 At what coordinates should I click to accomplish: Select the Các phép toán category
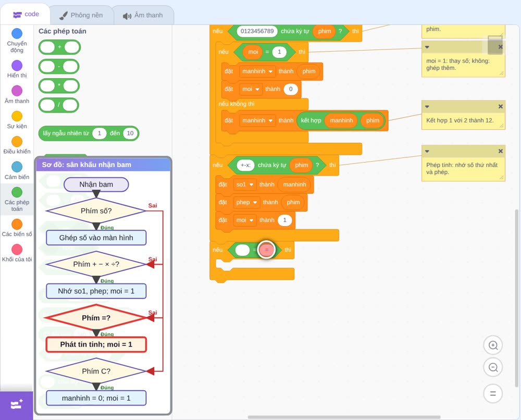coord(17,200)
